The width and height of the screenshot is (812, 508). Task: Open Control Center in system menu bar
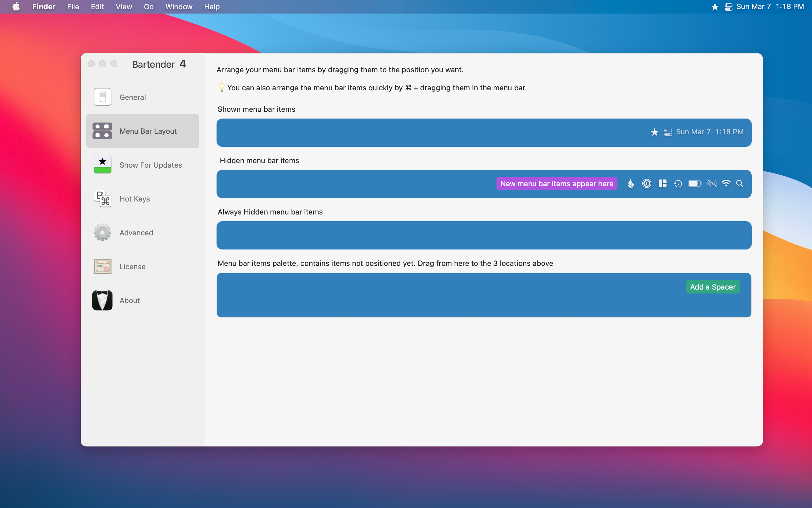pos(728,7)
